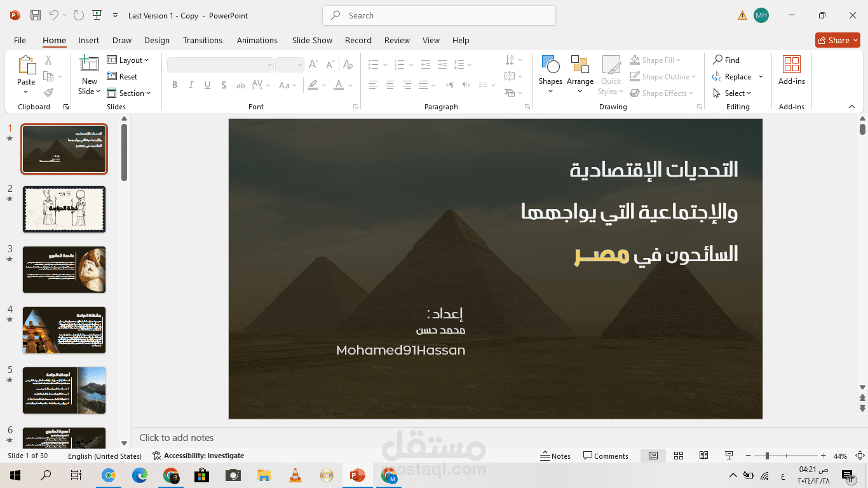
Task: Open the Select dropdown in Editing
Action: click(732, 93)
